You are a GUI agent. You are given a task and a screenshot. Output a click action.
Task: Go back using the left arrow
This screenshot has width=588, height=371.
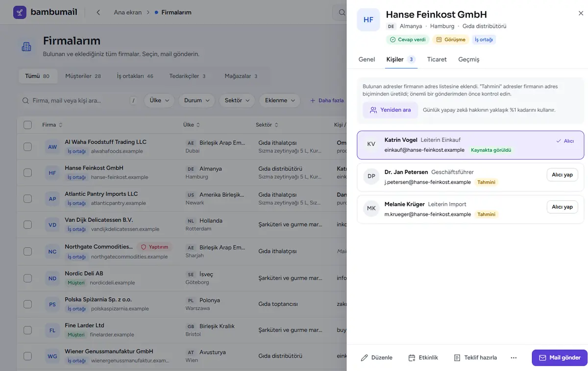(98, 12)
